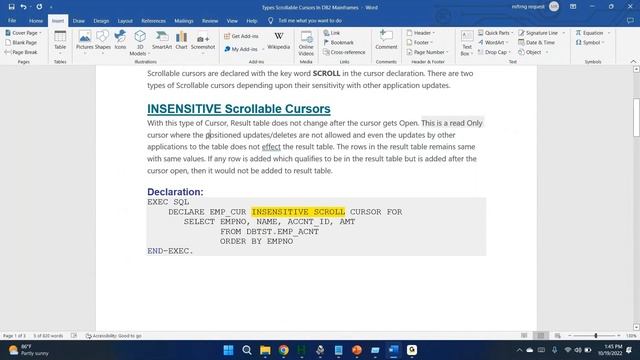Repeat the last action with the Redo icon
The image size is (640, 360).
(x=39, y=7)
